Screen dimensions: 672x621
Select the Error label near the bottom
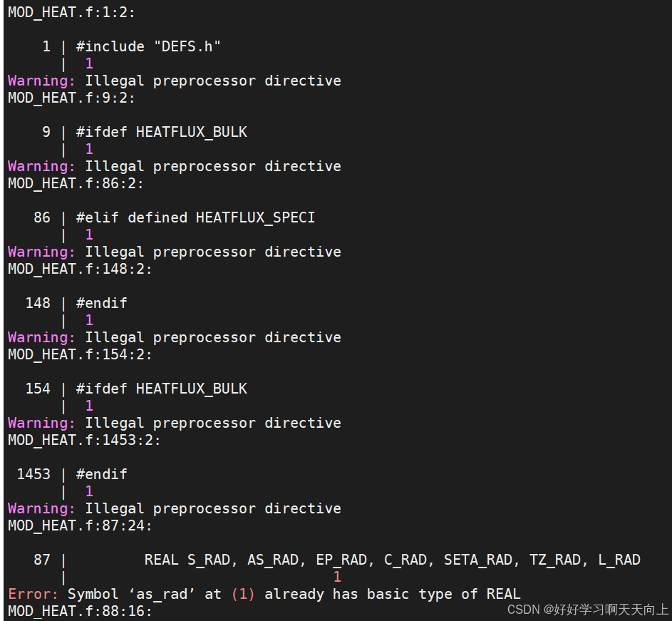point(32,594)
